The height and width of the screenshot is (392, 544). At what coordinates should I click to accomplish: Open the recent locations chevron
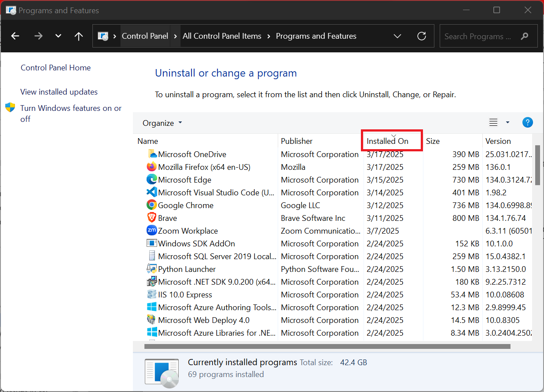pos(58,36)
